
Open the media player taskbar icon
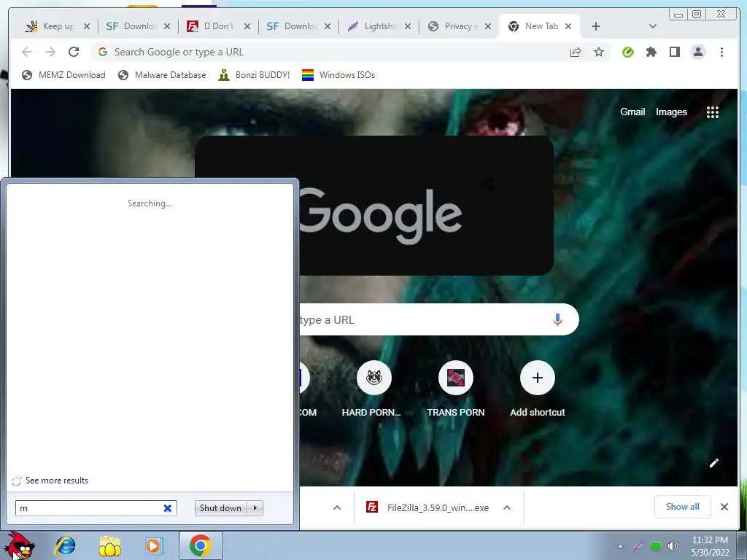(x=154, y=545)
